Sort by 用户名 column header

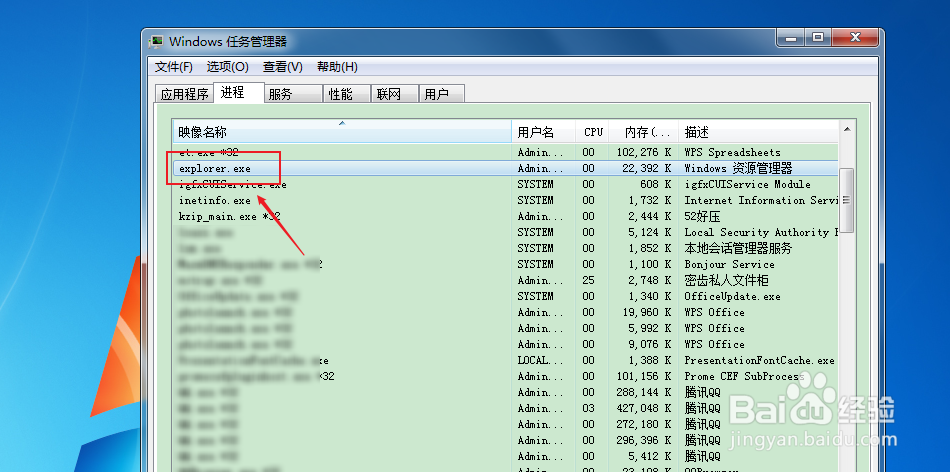(544, 131)
